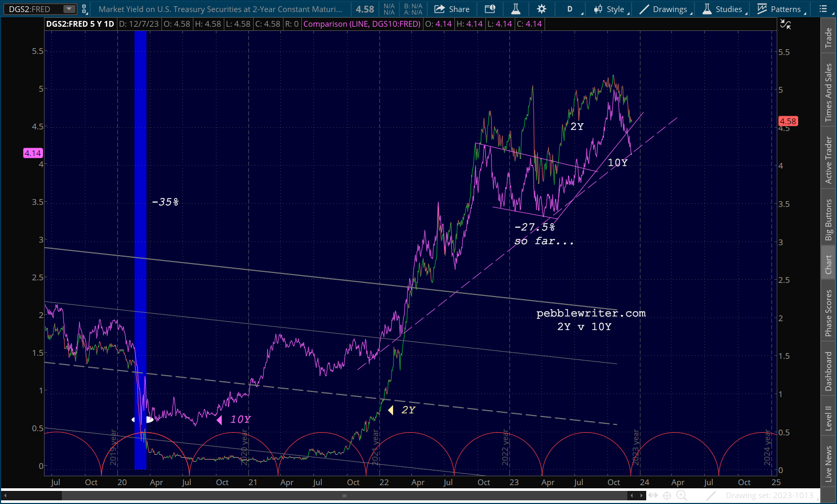Expand the DGS2:FRED symbol dropdown
The height and width of the screenshot is (504, 837).
tap(69, 9)
